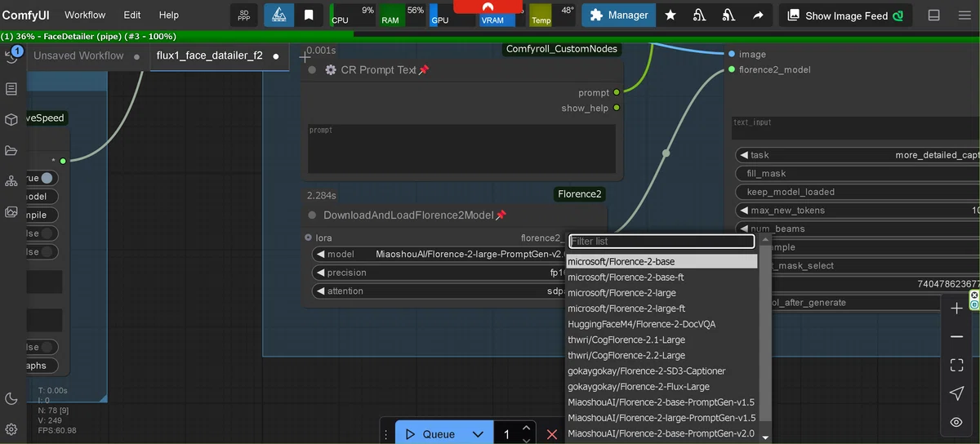Decrease num_beams with left arrow
Viewport: 980px width, 444px height.
pyautogui.click(x=744, y=229)
